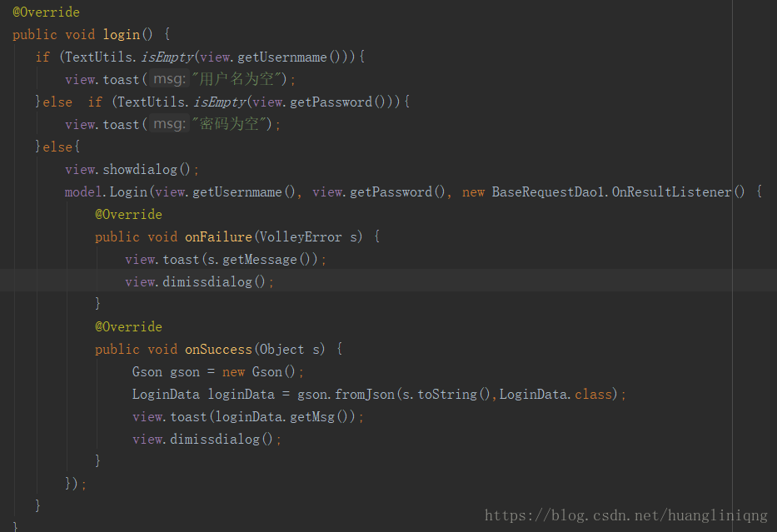Click the msg: hint before "用户名为空"
The width and height of the screenshot is (777, 532).
click(169, 79)
